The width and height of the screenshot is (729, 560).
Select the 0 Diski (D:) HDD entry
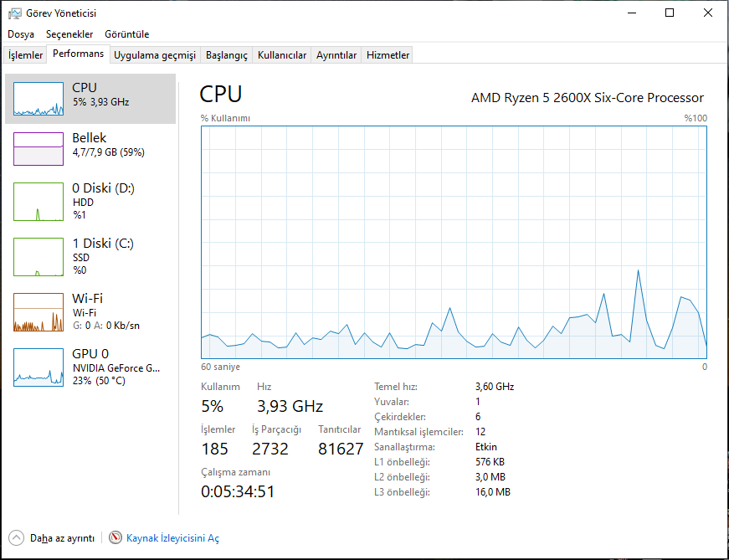click(90, 202)
